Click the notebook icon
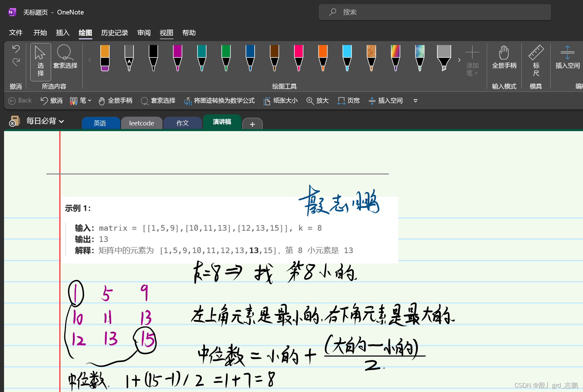 (x=14, y=121)
